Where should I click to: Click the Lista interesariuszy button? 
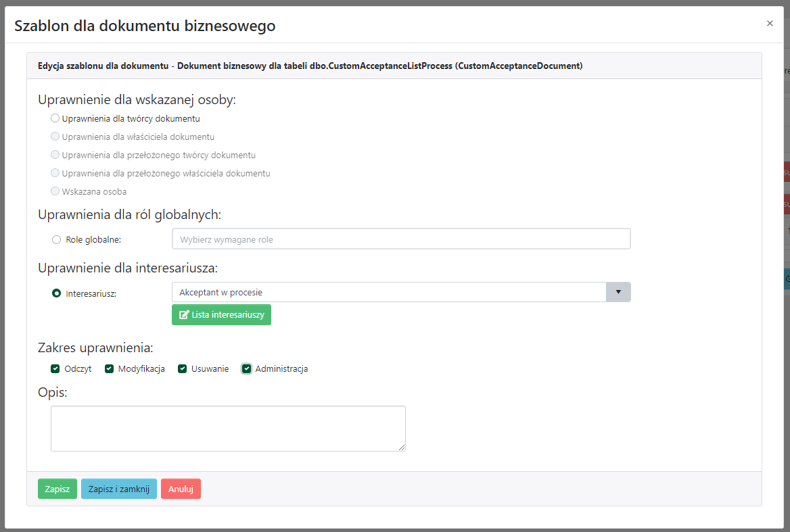tap(221, 315)
